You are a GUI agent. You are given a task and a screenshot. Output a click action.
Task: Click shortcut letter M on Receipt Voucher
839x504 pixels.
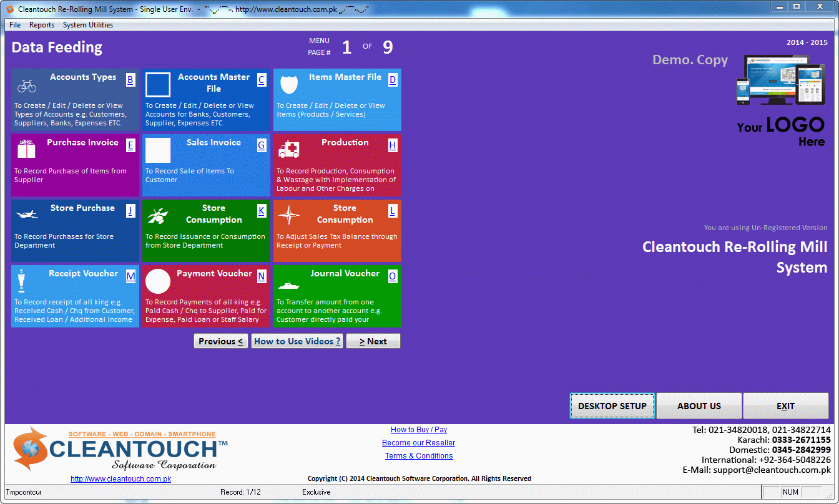130,276
